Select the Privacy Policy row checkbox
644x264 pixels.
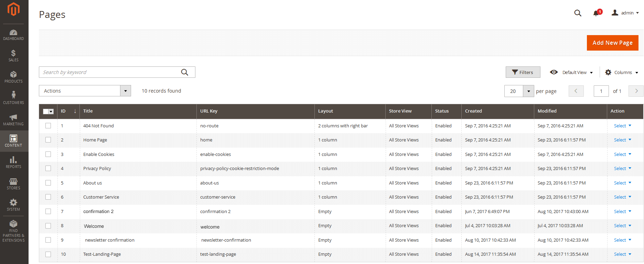tap(48, 168)
